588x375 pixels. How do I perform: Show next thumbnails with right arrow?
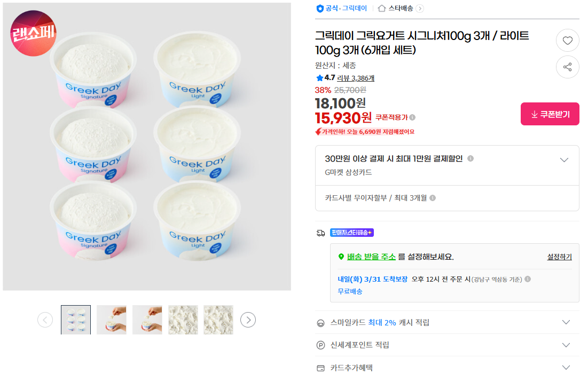pyautogui.click(x=248, y=320)
